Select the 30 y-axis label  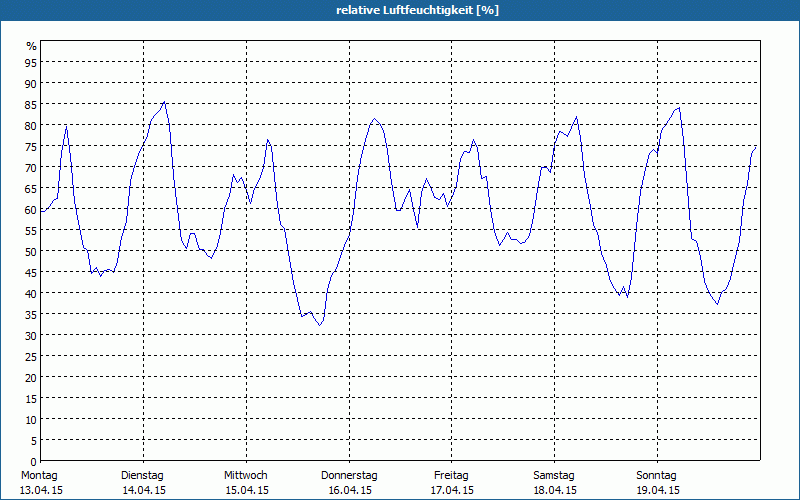coord(31,335)
